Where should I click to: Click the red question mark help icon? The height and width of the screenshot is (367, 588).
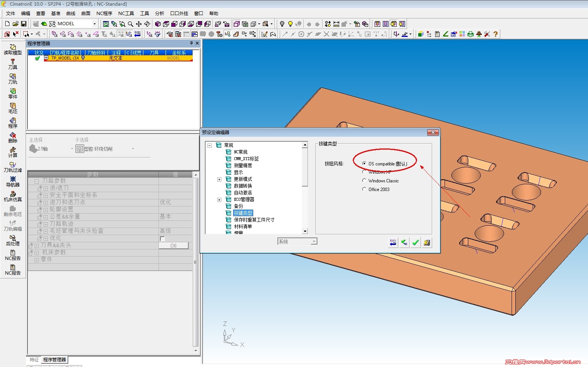495,34
